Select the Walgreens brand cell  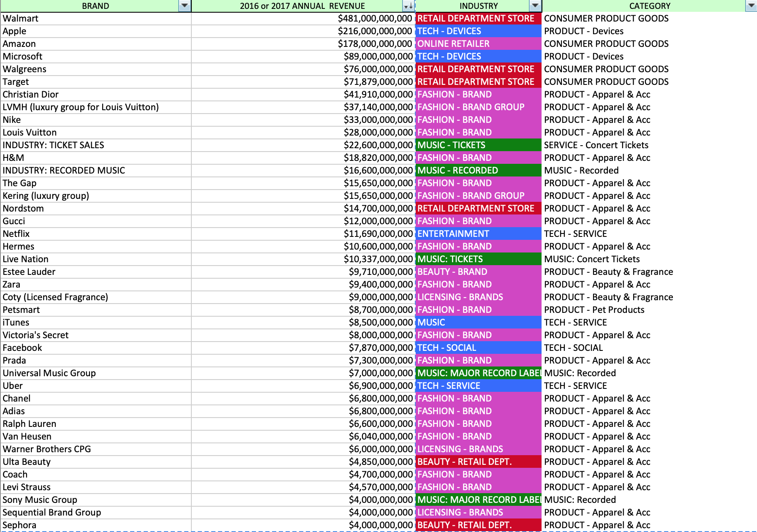96,69
